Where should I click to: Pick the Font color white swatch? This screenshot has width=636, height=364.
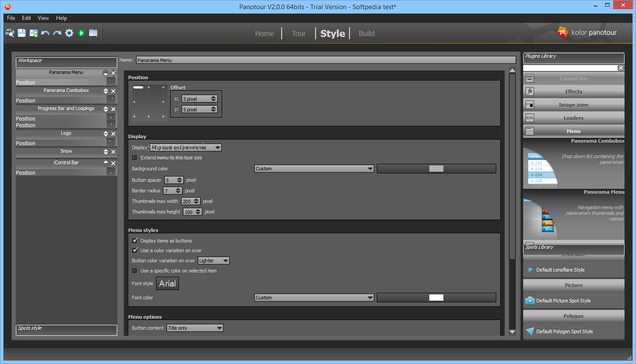tap(436, 298)
